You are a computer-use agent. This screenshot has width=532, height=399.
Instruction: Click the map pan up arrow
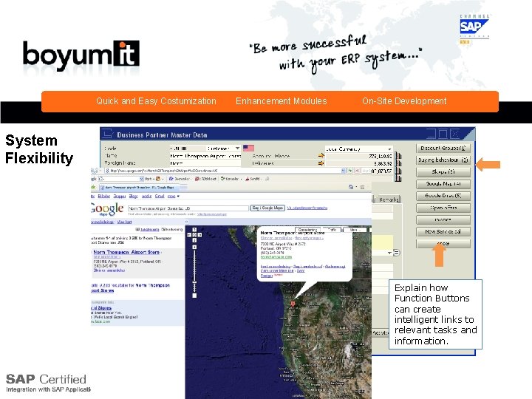coord(194,230)
